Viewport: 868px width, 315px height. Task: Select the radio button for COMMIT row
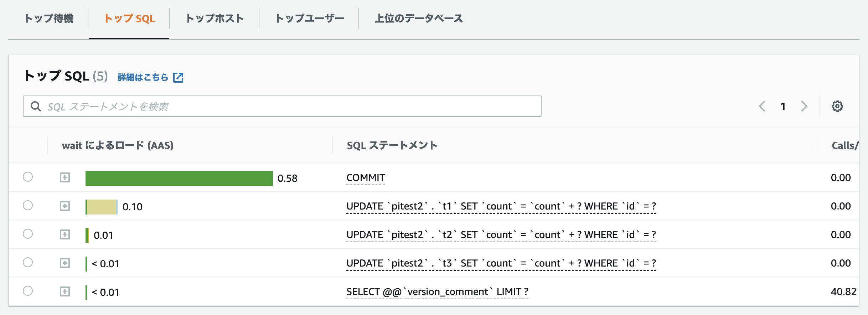(28, 177)
